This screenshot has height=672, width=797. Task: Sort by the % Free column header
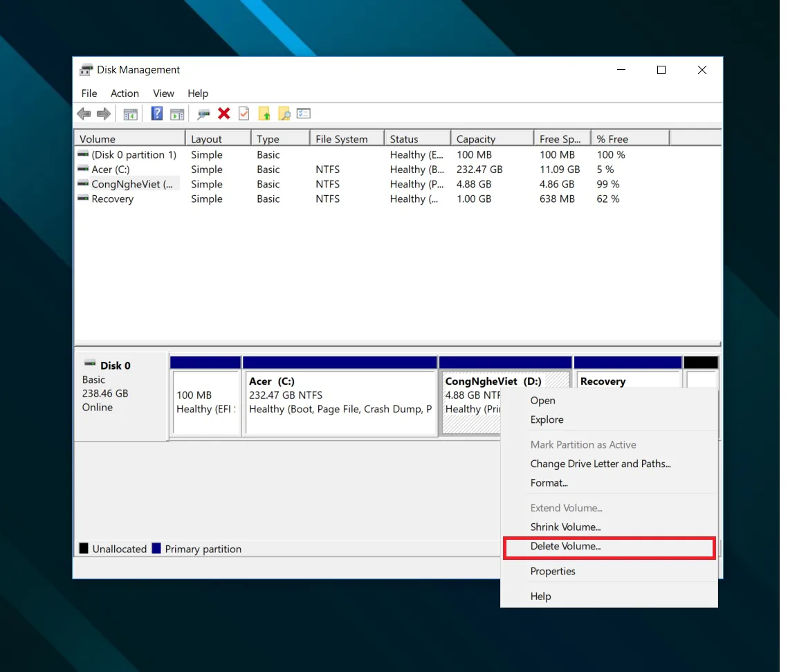point(630,139)
